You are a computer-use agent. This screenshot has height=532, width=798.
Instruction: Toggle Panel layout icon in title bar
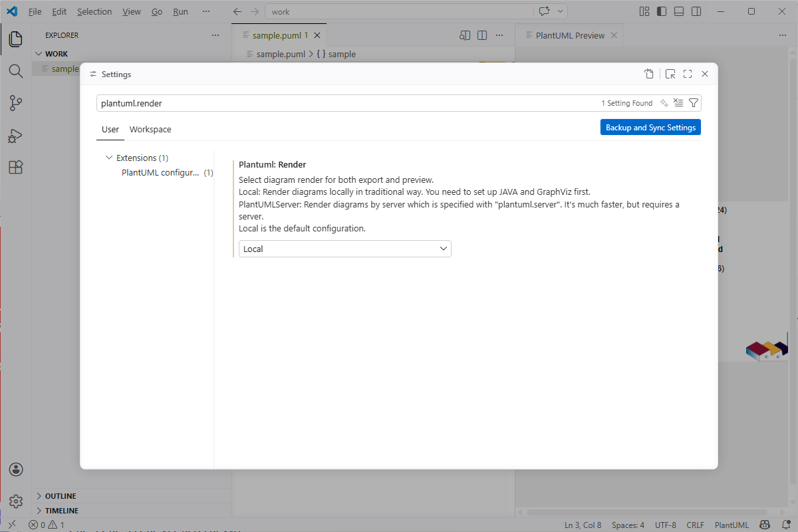pos(679,11)
